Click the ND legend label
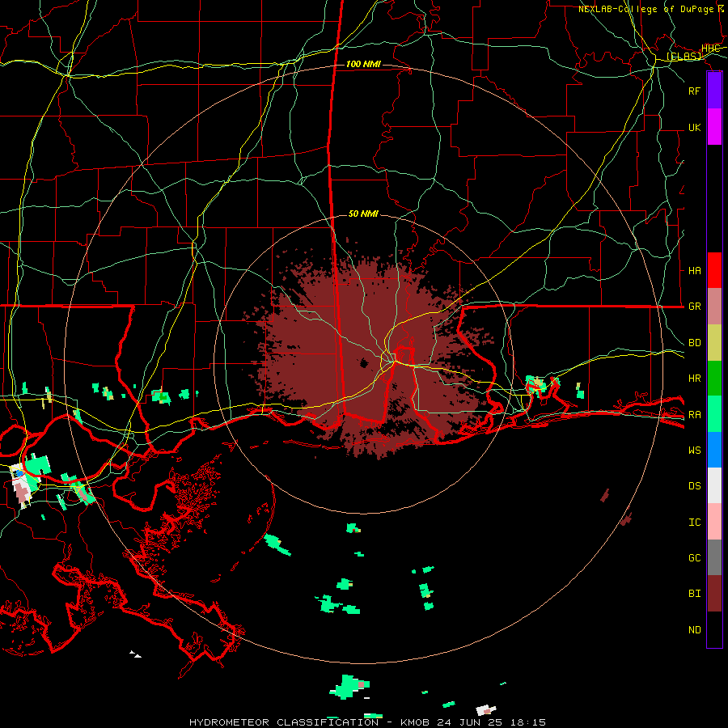This screenshot has width=728, height=728. pyautogui.click(x=695, y=630)
